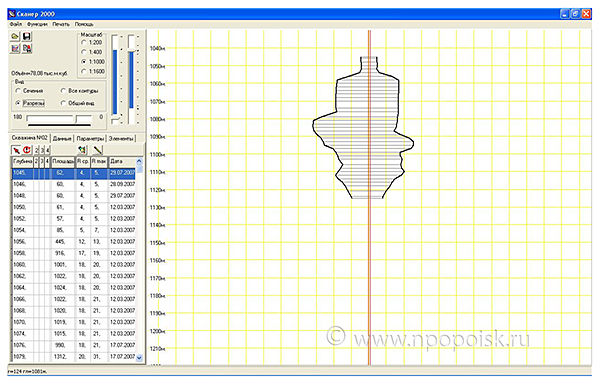Click the chart icon below the folder icon
Viewport: 600px width, 384px height.
[15, 49]
